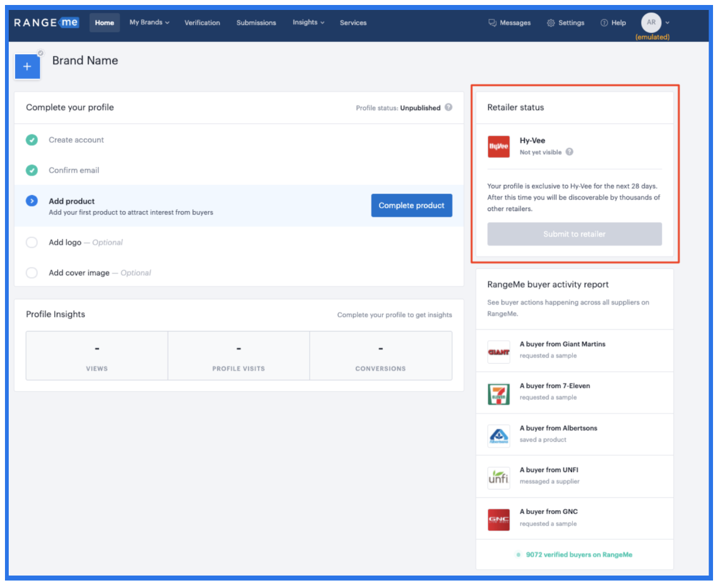Viewport: 718px width, 588px height.
Task: Click the Hy-Vee retailer name
Action: pyautogui.click(x=532, y=141)
